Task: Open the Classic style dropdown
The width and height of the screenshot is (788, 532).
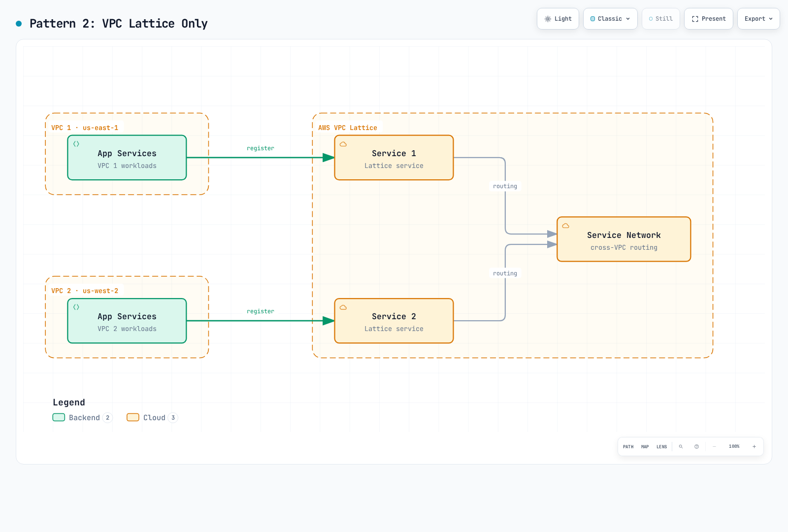Action: tap(610, 19)
